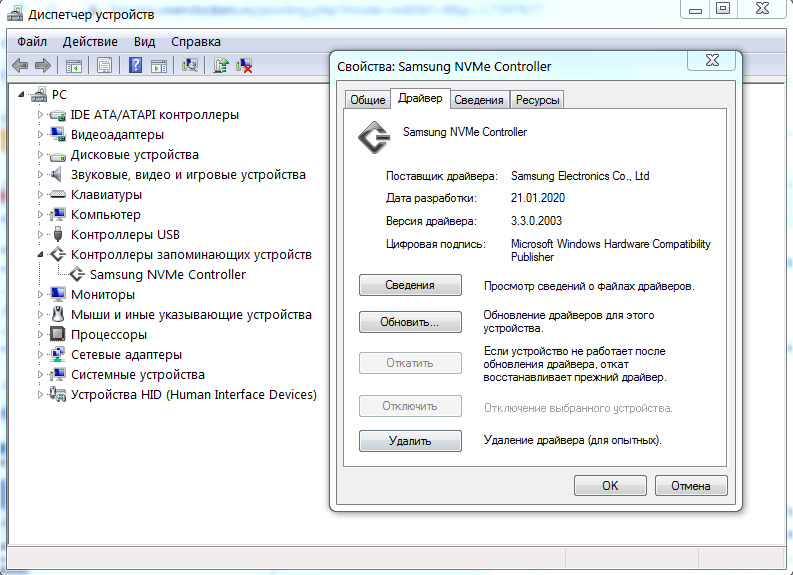
Task: Toggle the console tree pane icon
Action: [73, 65]
